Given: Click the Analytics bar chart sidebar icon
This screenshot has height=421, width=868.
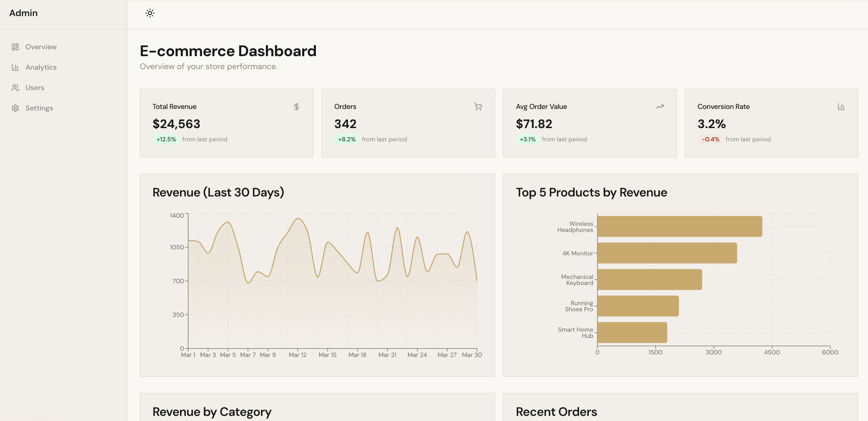Looking at the screenshot, I should [15, 67].
